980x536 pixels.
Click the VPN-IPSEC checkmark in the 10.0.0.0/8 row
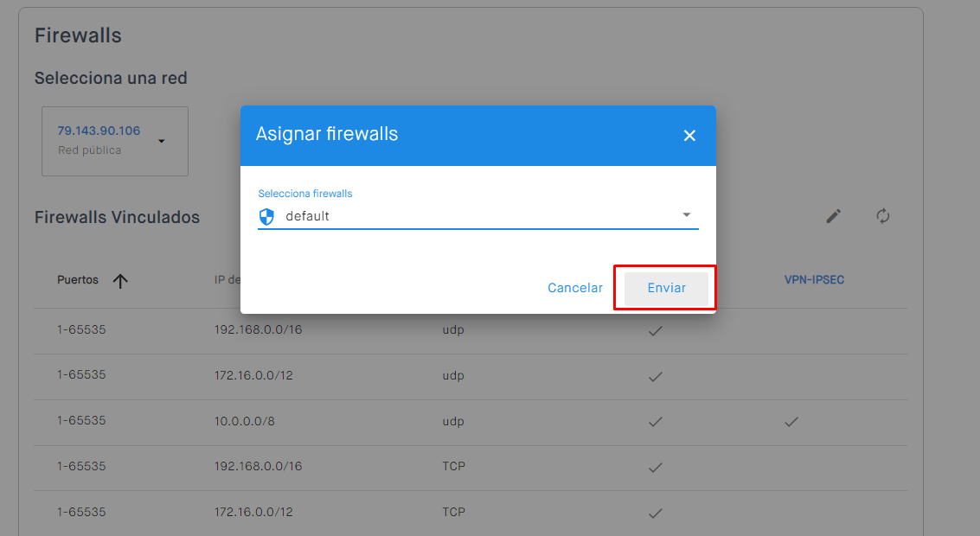(791, 422)
